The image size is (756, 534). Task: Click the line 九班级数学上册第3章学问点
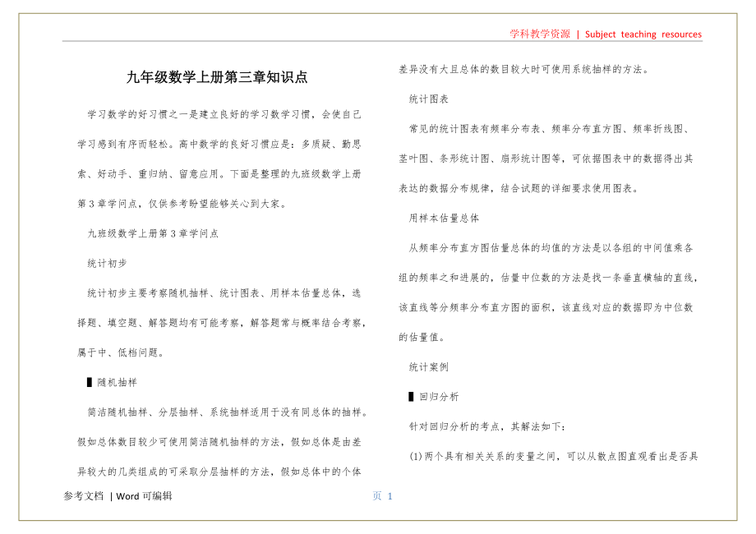click(x=153, y=233)
